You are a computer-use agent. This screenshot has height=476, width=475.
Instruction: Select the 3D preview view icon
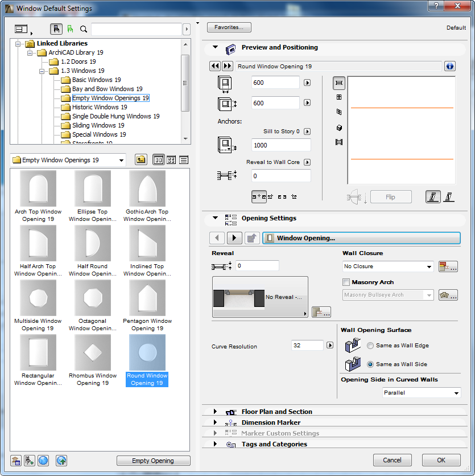point(339,128)
